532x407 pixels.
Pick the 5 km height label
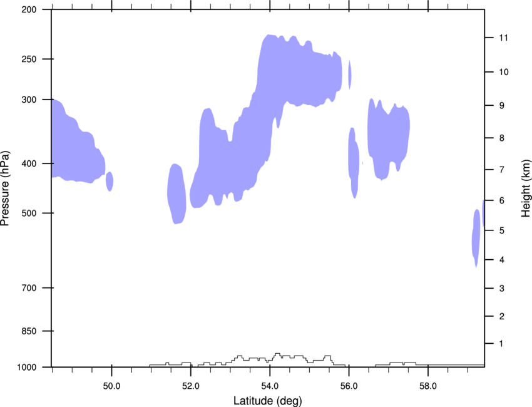click(501, 231)
